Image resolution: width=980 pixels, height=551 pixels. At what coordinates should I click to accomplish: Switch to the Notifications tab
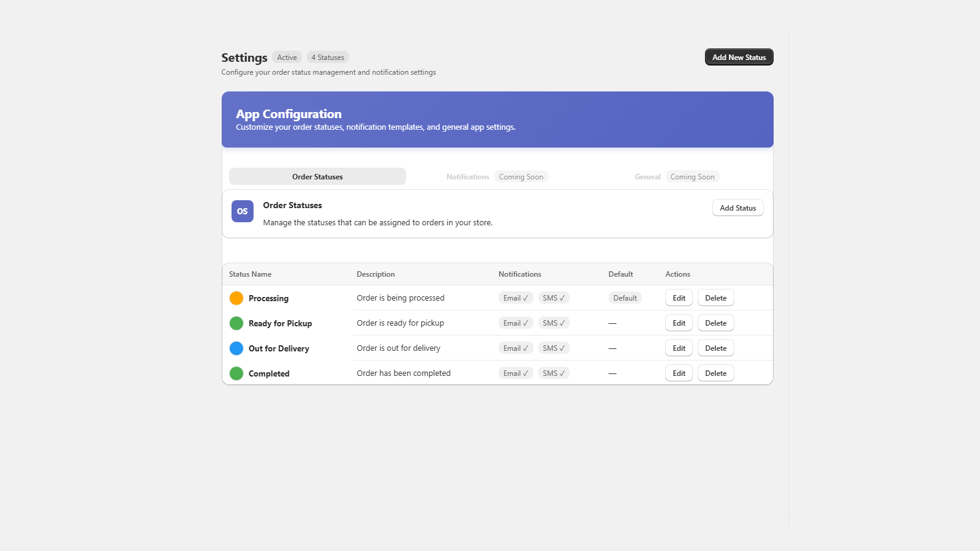(x=468, y=176)
